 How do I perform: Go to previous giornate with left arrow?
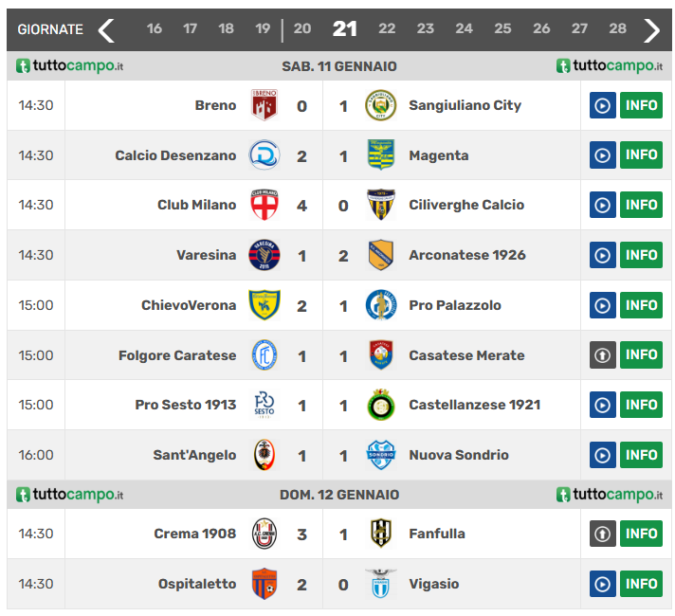(x=106, y=30)
